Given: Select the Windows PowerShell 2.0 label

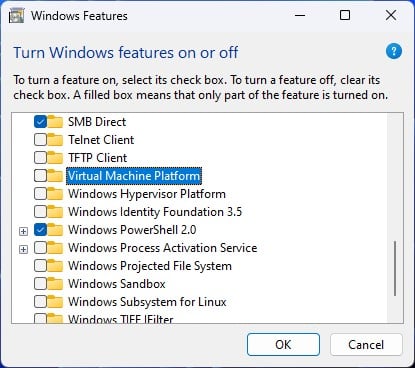Looking at the screenshot, I should pos(132,230).
